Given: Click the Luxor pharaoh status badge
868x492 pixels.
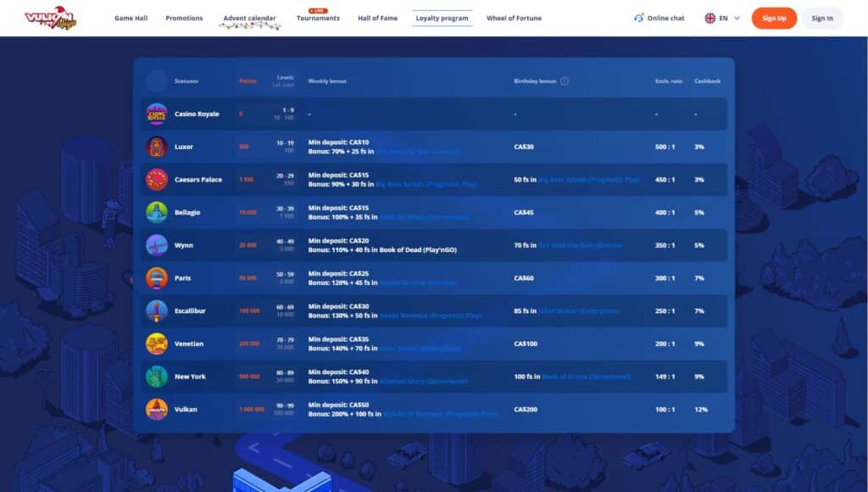Looking at the screenshot, I should coord(157,147).
